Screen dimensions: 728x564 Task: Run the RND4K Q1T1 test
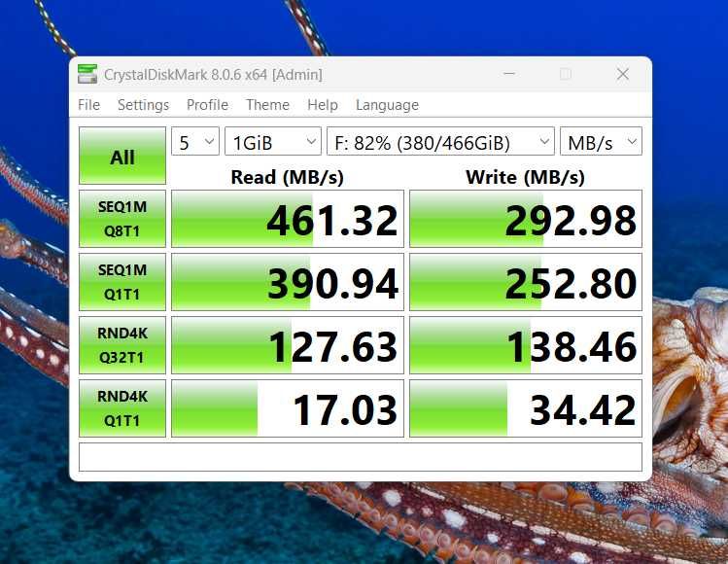pyautogui.click(x=122, y=408)
